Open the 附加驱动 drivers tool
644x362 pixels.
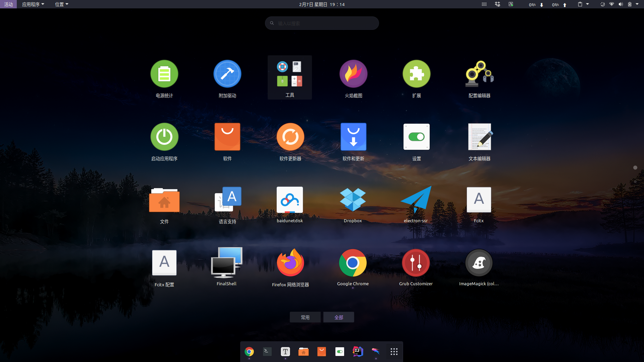click(x=227, y=74)
